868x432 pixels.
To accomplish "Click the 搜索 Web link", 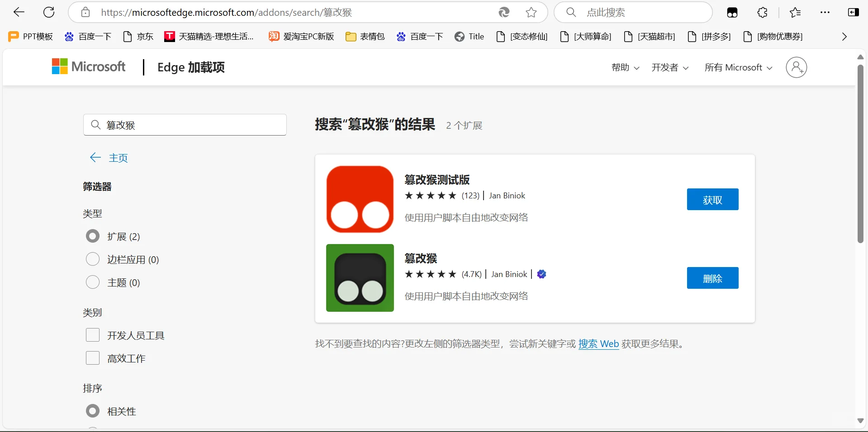I will (x=598, y=343).
